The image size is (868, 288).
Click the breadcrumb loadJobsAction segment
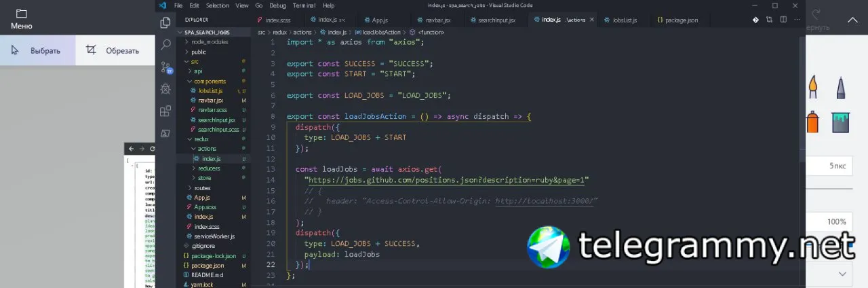pos(382,32)
